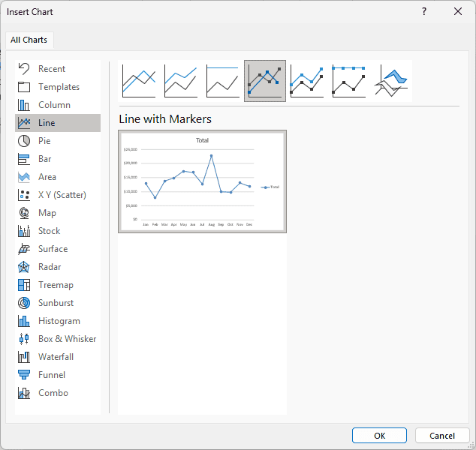Image resolution: width=476 pixels, height=450 pixels.
Task: Open the Templates chart category
Action: click(58, 87)
